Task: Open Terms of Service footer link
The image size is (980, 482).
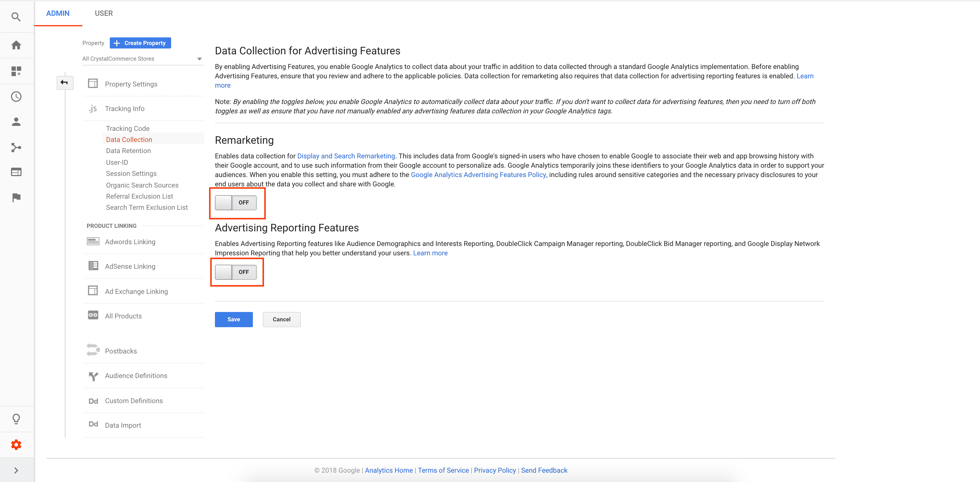Action: pos(443,470)
